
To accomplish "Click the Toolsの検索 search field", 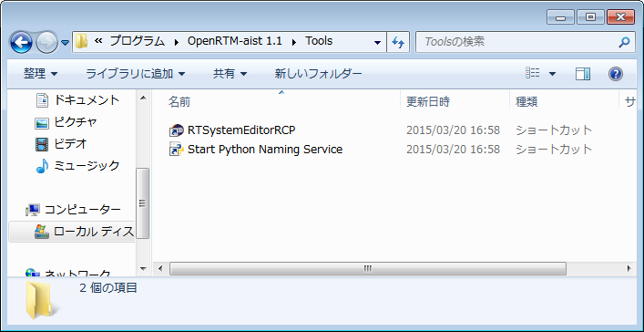I will point(516,42).
